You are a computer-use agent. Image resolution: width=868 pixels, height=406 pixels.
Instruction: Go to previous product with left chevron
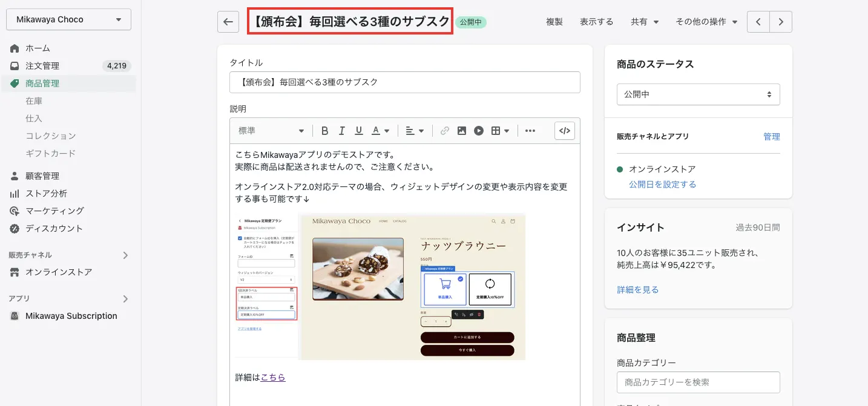[758, 22]
